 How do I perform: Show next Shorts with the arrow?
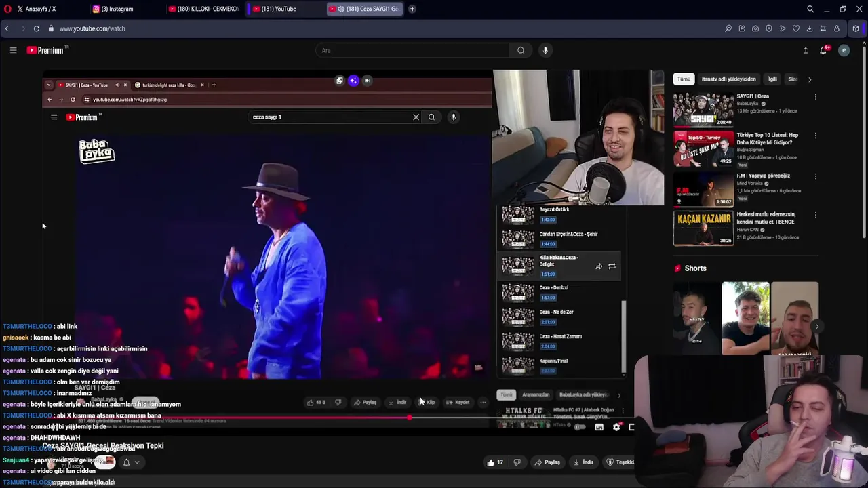[816, 327]
